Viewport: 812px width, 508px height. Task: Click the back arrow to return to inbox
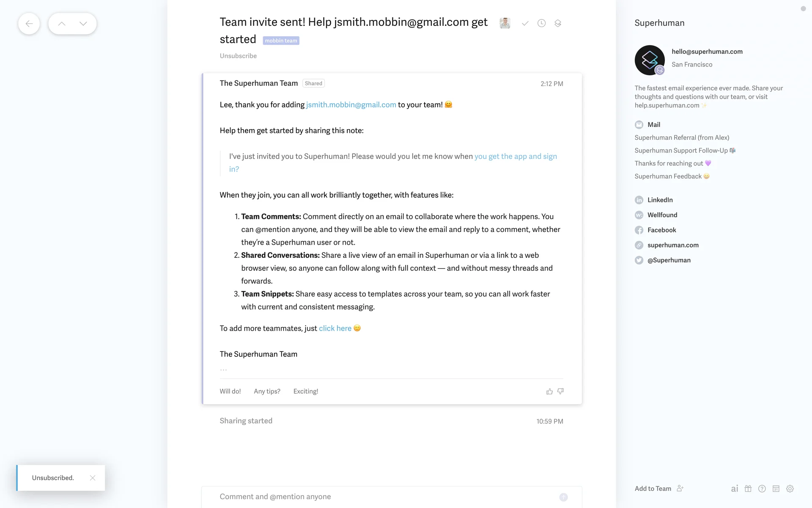pos(29,24)
